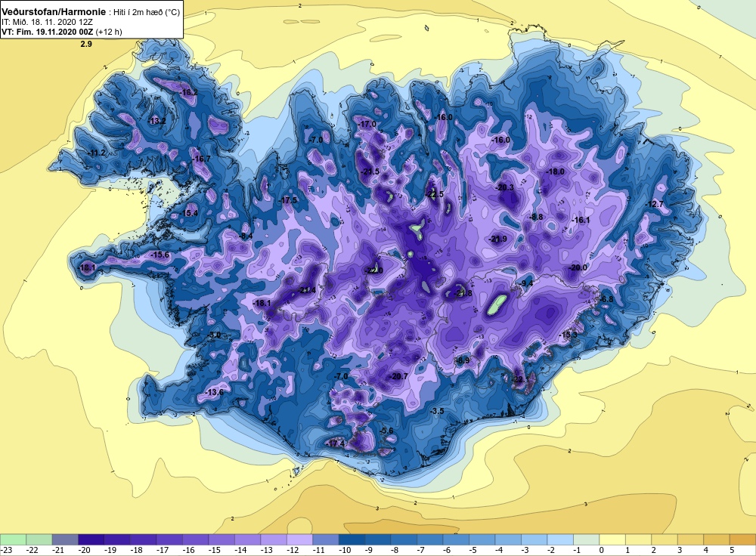The height and width of the screenshot is (556, 756).
Task: Select the -16.7 temperature label
Action: tap(201, 159)
